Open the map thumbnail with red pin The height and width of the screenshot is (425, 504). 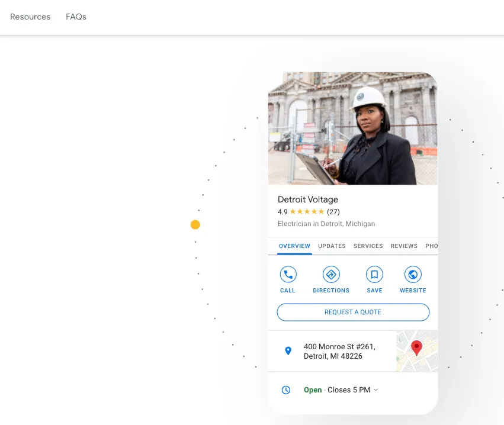pos(417,351)
